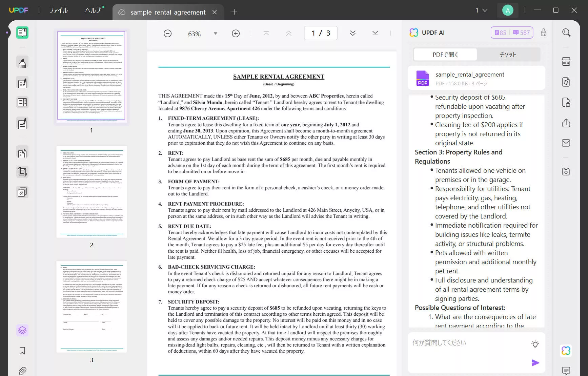This screenshot has width=588, height=376.
Task: Jump to the first page
Action: point(266,33)
